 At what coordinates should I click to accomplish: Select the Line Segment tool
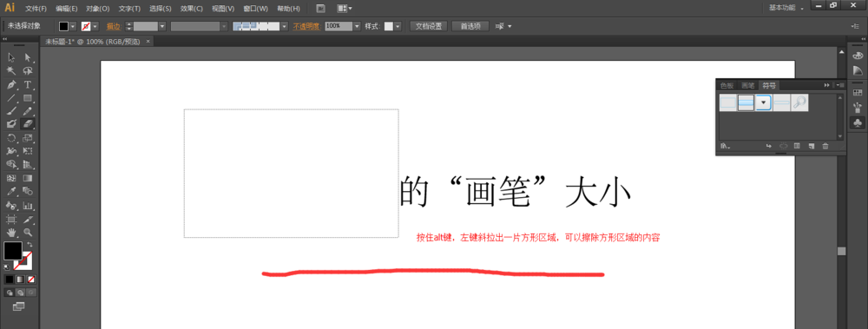tap(11, 98)
